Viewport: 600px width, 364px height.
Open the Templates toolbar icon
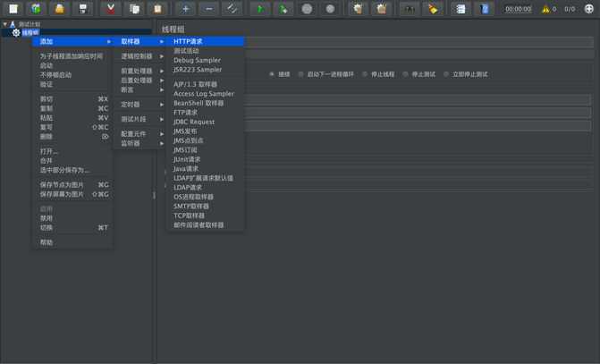(37, 9)
